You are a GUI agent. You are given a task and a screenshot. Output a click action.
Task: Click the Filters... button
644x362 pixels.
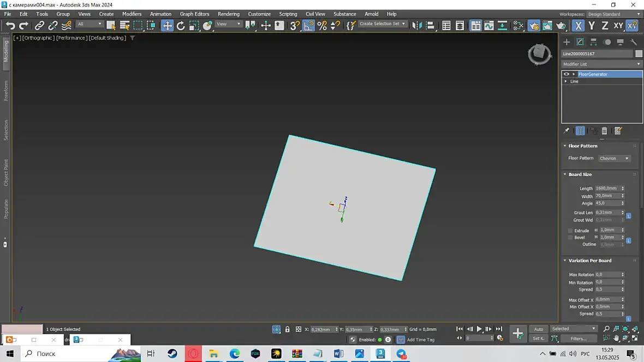tap(578, 339)
